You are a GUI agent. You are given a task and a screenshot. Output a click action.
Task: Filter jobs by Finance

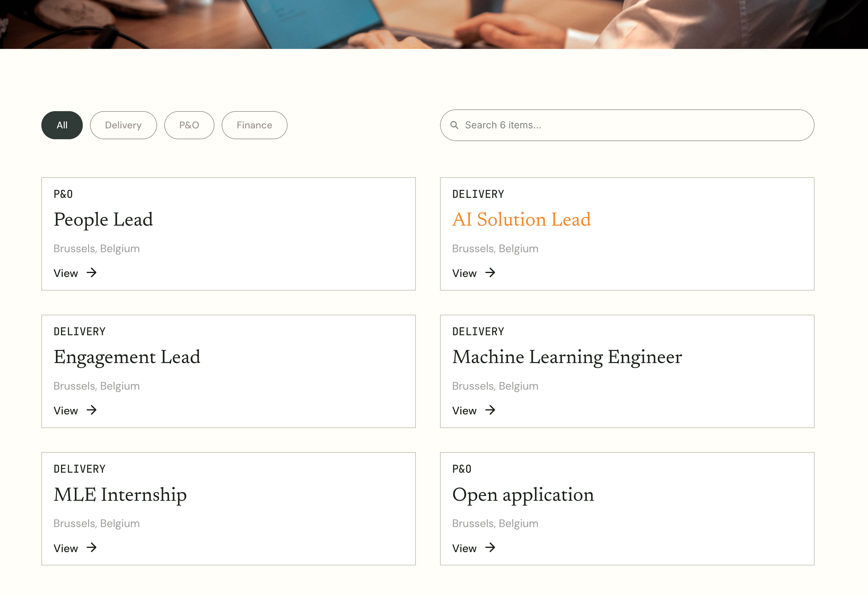(254, 125)
